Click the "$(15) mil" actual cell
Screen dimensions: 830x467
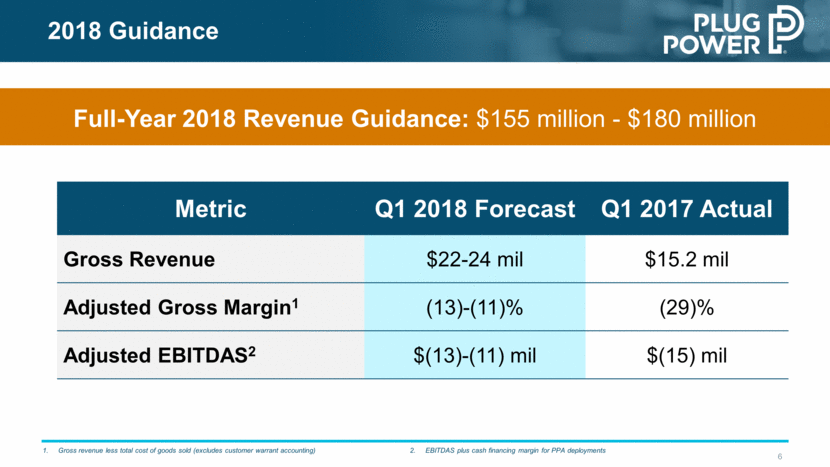[687, 355]
